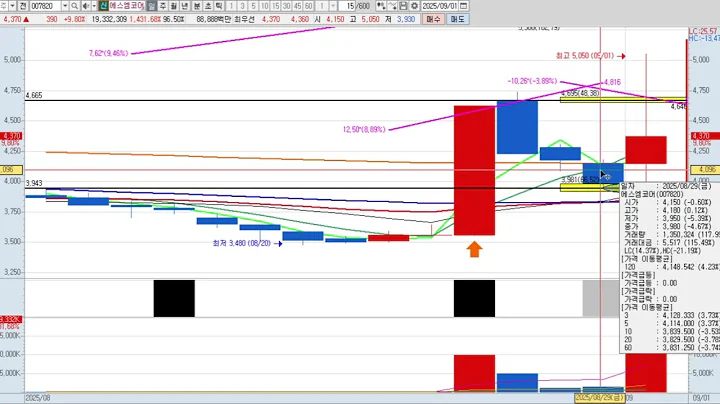
Task: Switch to weekly (주) chart period
Action: (x=163, y=6)
